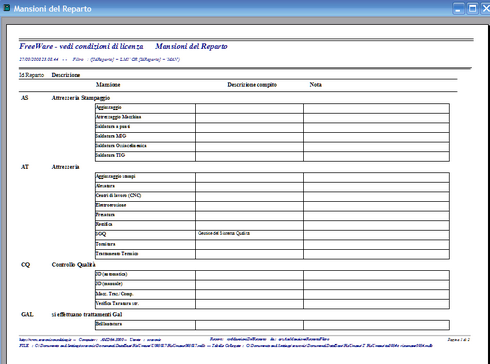Select the 'GAL' department code
Screen dimensions: 490x364
point(27,314)
